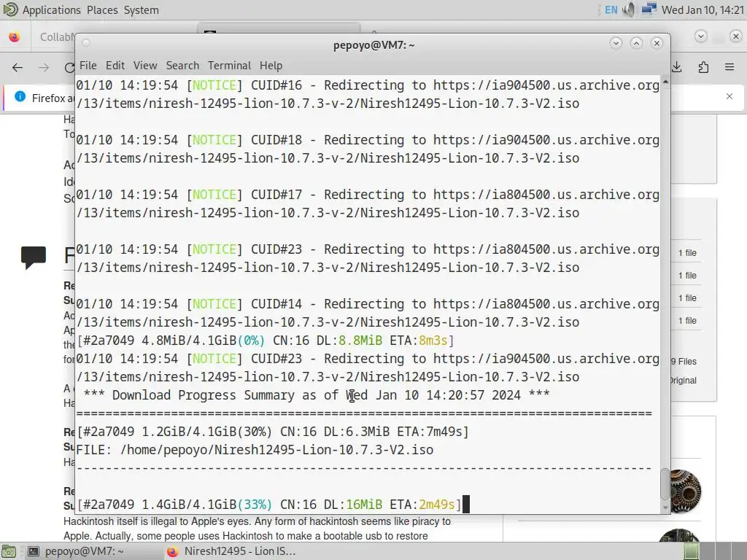Click the terminal scrollbar up arrow

[665, 82]
